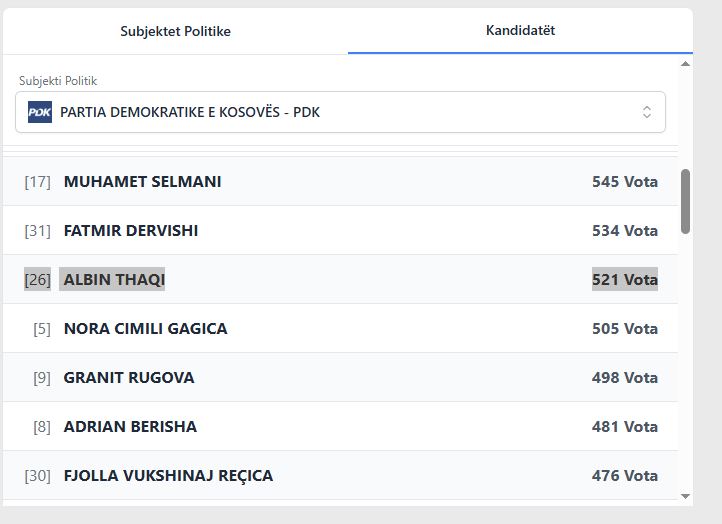
Task: Click the 545 Vota value
Action: click(x=625, y=182)
